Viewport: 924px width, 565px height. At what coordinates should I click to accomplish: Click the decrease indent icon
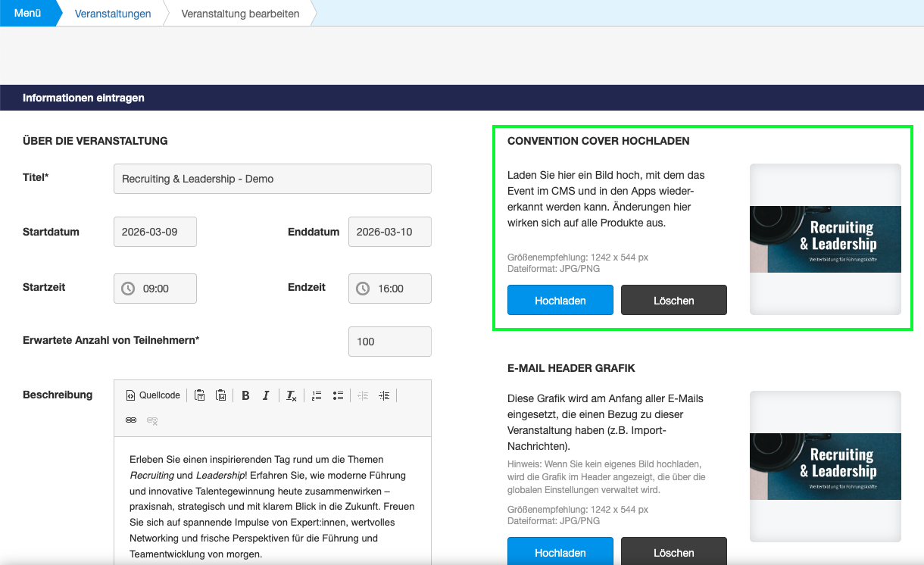tap(363, 395)
